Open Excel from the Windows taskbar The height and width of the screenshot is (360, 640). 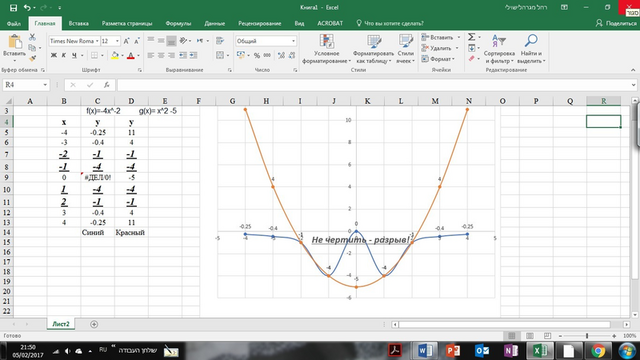pyautogui.click(x=538, y=351)
